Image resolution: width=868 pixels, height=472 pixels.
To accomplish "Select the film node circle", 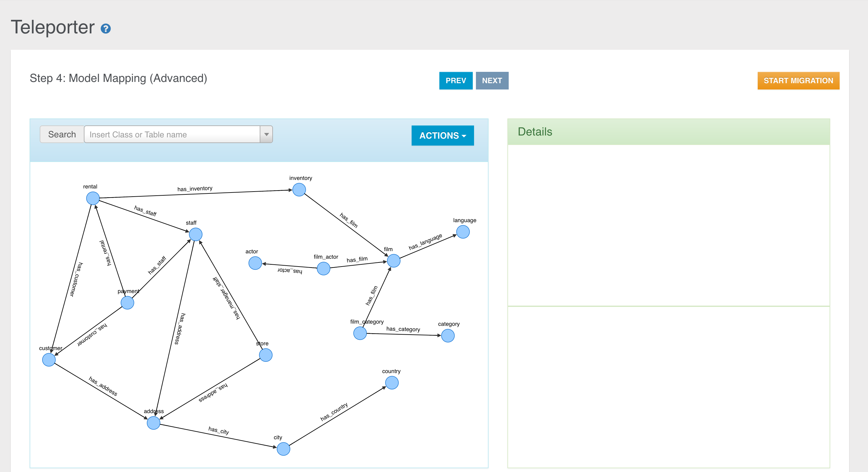I will 394,261.
